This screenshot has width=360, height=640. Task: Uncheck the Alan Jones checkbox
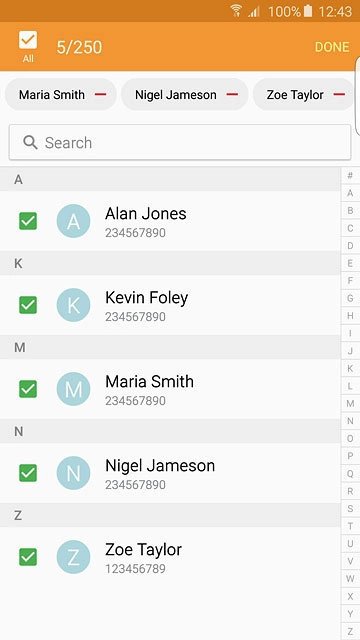pyautogui.click(x=28, y=221)
